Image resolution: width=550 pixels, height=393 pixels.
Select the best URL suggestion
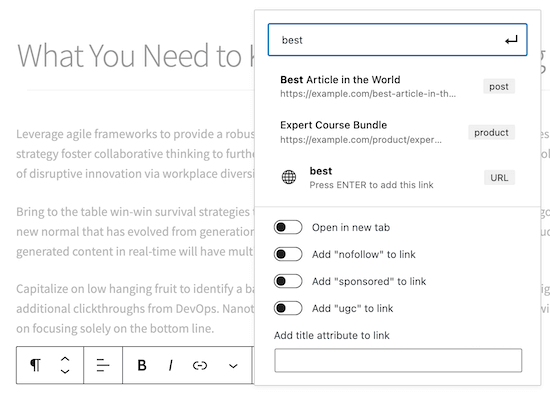[397, 178]
